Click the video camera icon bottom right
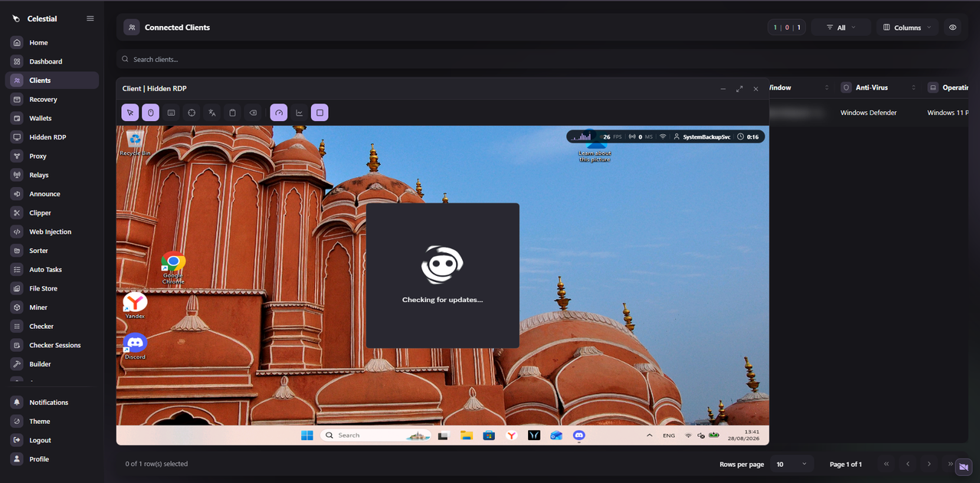Image resolution: width=980 pixels, height=483 pixels. pos(964,468)
